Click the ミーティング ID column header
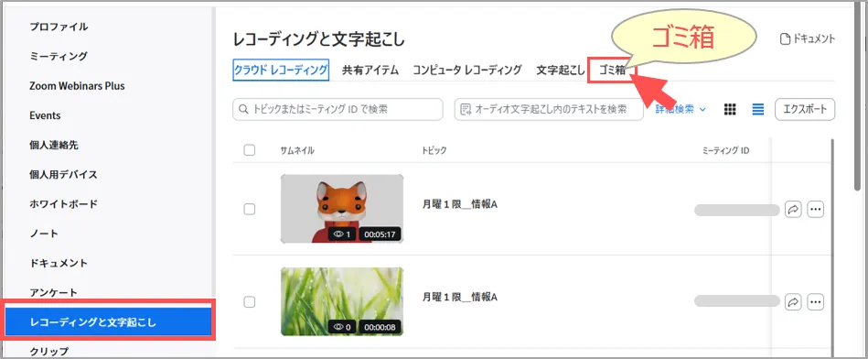 725,150
